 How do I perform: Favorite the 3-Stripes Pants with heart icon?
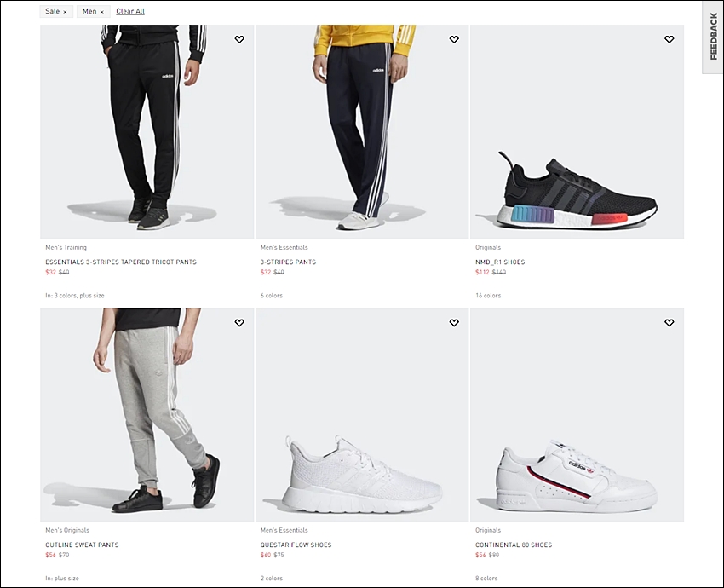tap(454, 40)
